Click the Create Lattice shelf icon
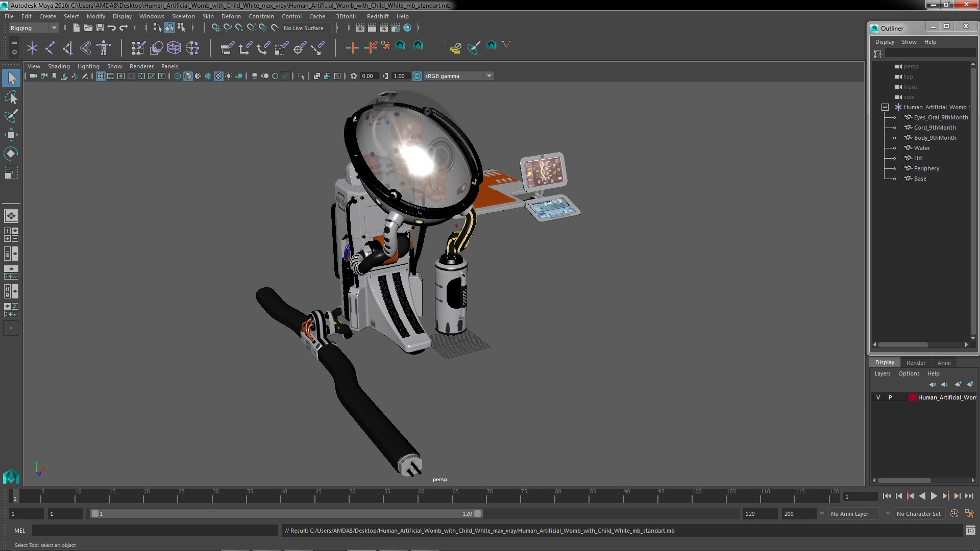The image size is (980, 551). pyautogui.click(x=174, y=48)
